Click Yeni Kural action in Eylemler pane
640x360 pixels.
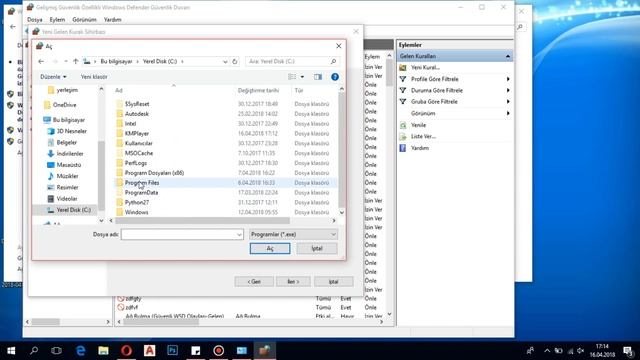[425, 67]
